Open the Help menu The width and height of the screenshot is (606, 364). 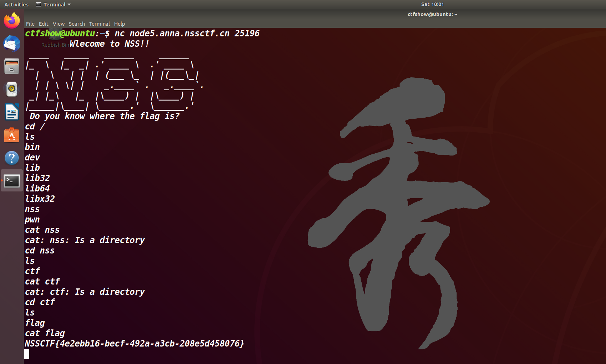pos(119,24)
